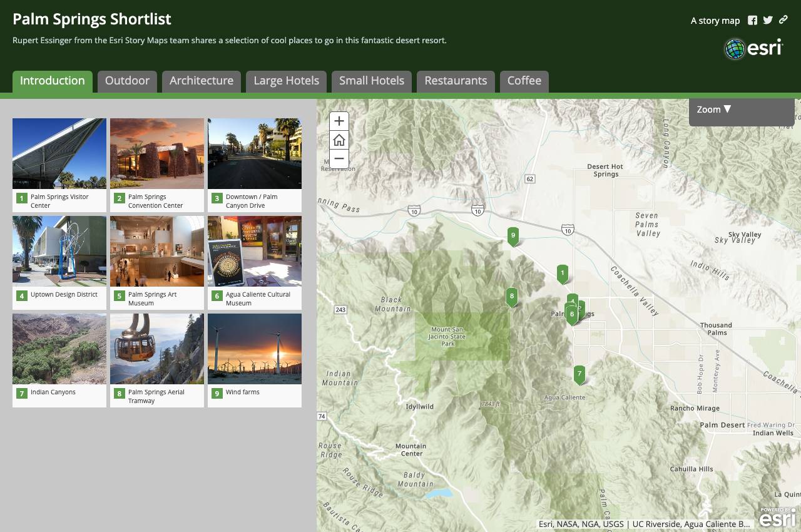Click the Powered by Esri logo

(x=778, y=517)
